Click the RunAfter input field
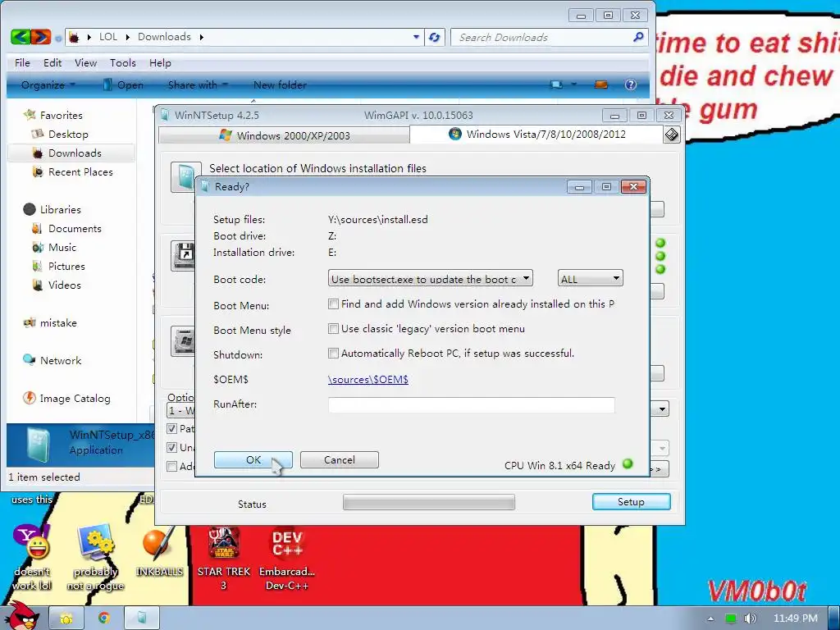 coord(472,404)
